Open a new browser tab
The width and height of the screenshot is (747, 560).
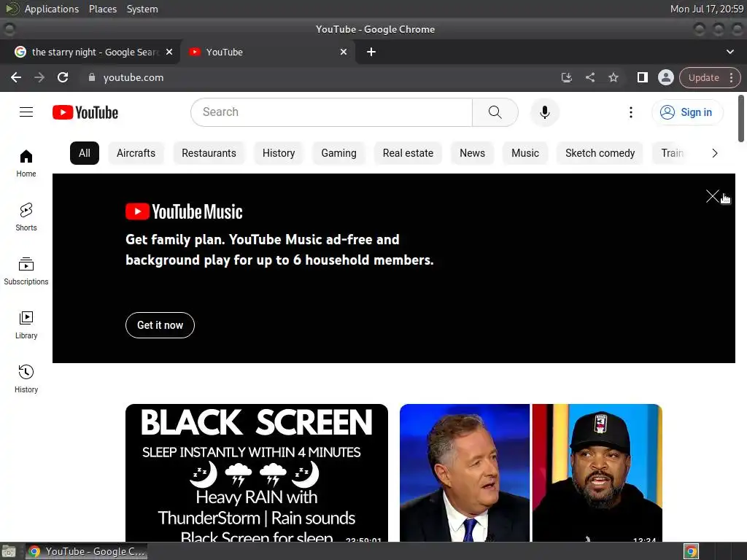[371, 52]
